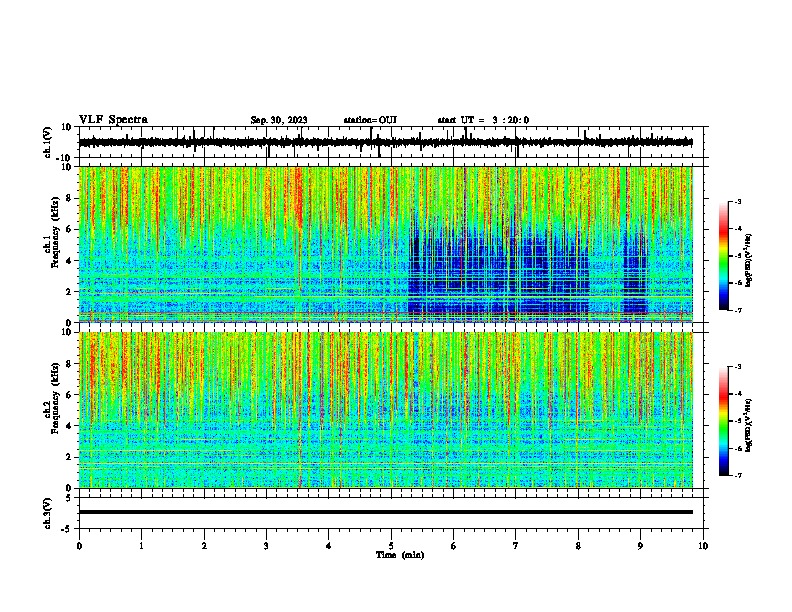Click the ch.1 voltage waveform trace
The height and width of the screenshot is (612, 792).
[x=385, y=142]
